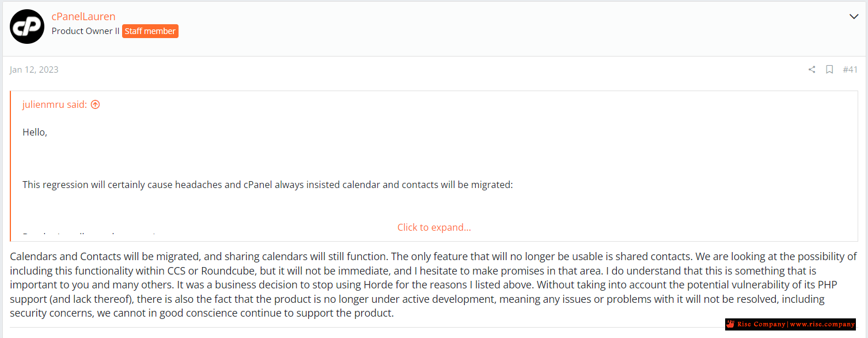This screenshot has height=338, width=868.
Task: Follow the 'julienmru said:' link
Action: pyautogui.click(x=55, y=104)
